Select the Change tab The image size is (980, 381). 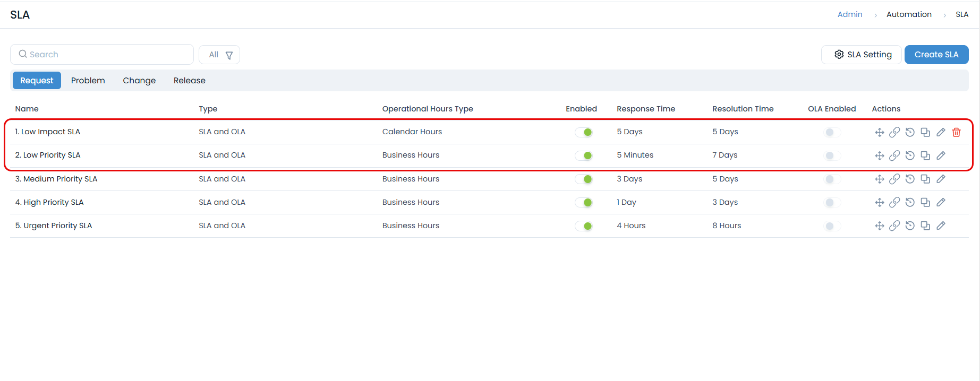[x=139, y=81]
